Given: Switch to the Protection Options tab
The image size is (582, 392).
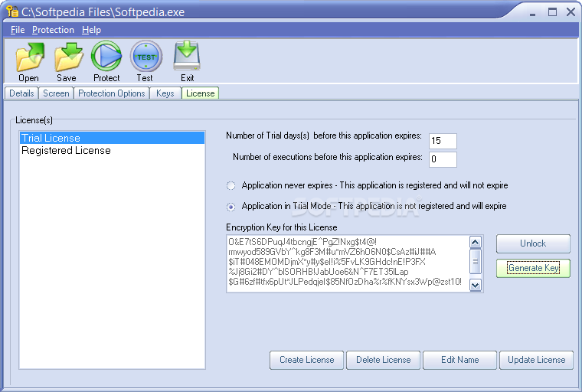Looking at the screenshot, I should point(112,93).
